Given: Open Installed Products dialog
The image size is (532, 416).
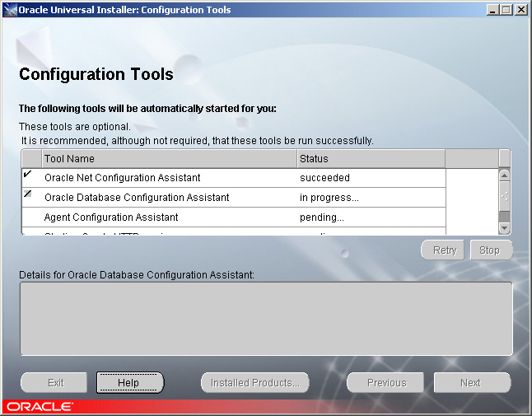Looking at the screenshot, I should pos(255,383).
